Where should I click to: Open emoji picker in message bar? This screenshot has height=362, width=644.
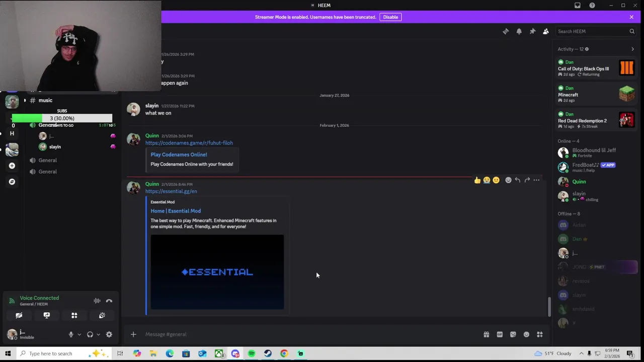526,334
